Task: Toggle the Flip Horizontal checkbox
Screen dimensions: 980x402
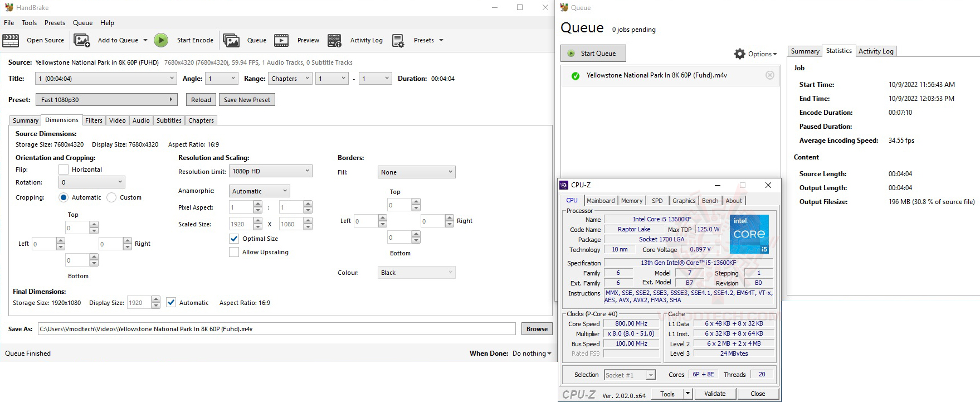Action: point(64,169)
